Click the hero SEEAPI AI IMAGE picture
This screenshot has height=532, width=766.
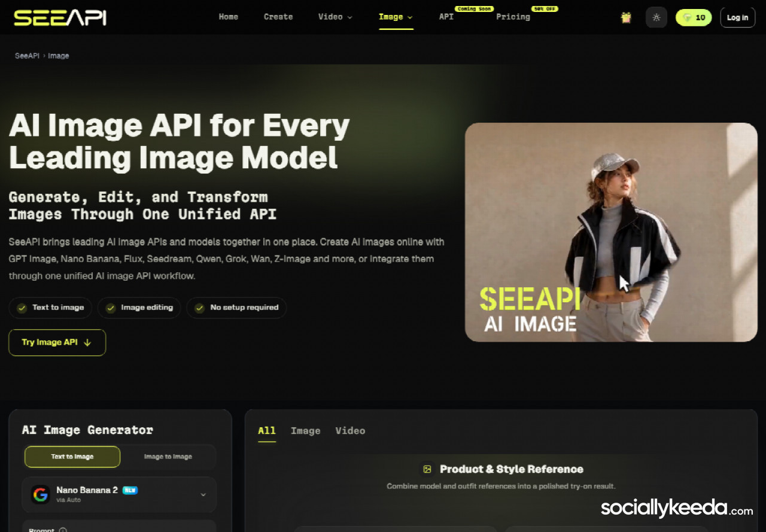click(611, 232)
